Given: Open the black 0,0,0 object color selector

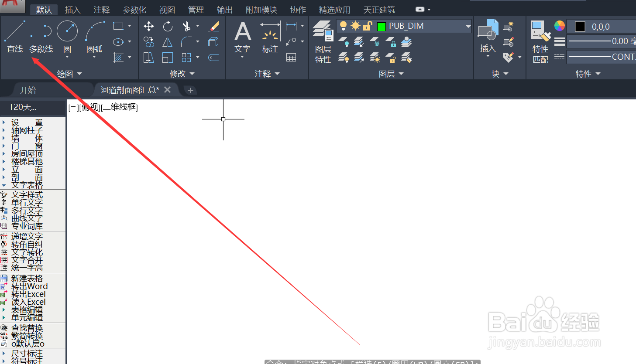Looking at the screenshot, I should coord(602,27).
